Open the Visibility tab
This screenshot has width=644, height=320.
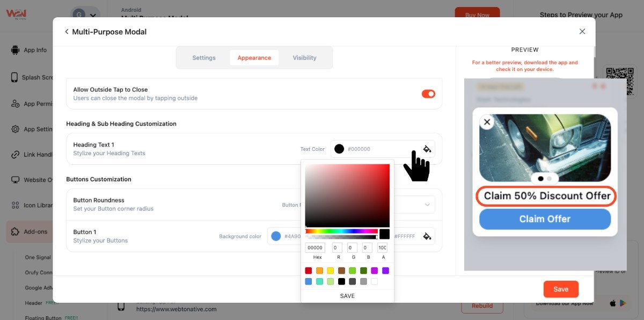tap(304, 58)
